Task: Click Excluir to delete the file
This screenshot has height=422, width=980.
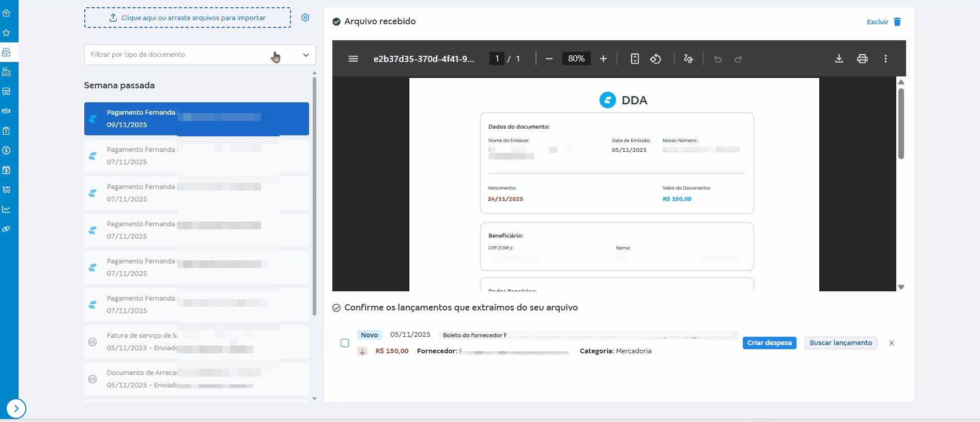Action: point(884,22)
